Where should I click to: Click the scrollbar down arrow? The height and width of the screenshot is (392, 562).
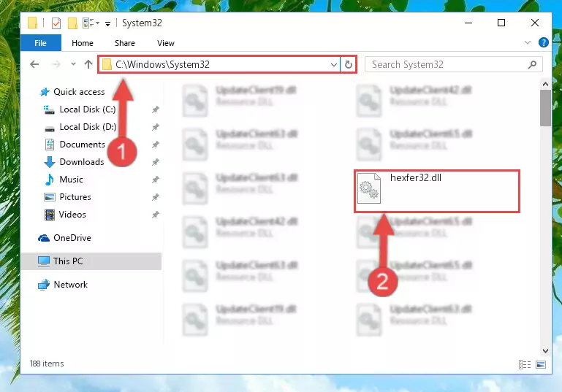point(545,351)
